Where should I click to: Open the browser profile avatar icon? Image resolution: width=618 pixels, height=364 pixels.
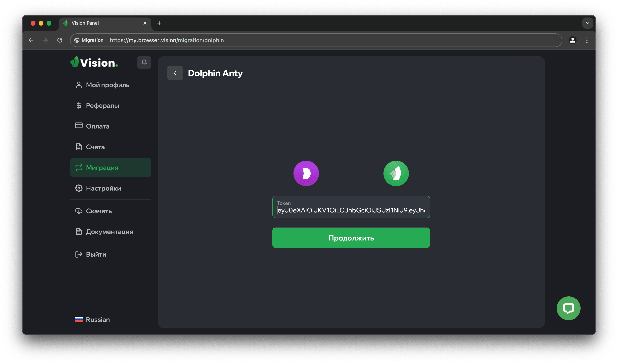[x=572, y=40]
